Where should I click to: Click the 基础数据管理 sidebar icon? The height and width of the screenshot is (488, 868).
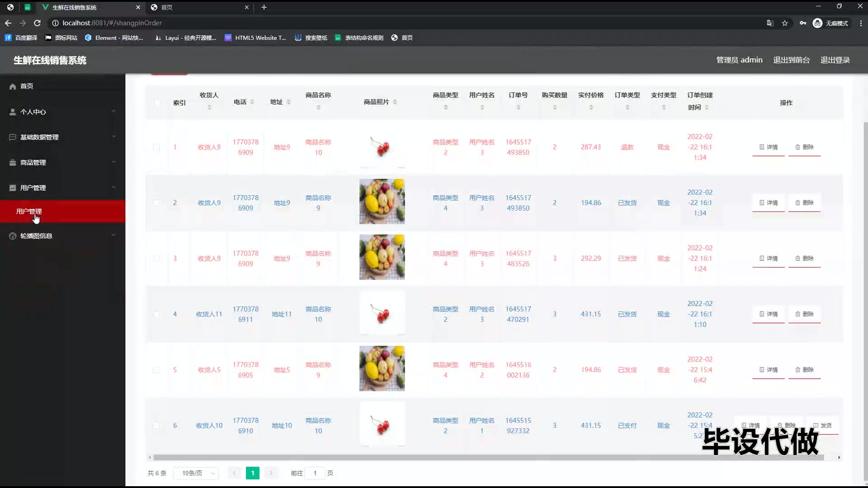pos(13,137)
